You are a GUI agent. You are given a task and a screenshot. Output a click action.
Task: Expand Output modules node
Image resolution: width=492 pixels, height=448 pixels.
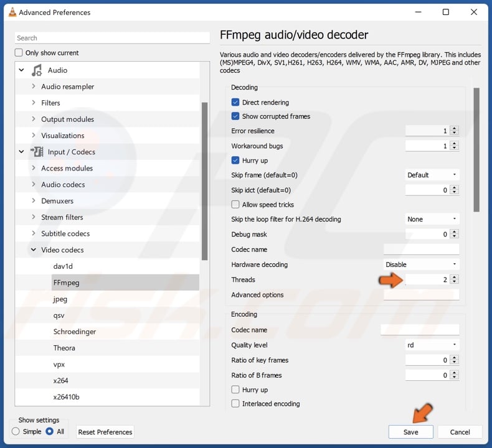pyautogui.click(x=34, y=119)
